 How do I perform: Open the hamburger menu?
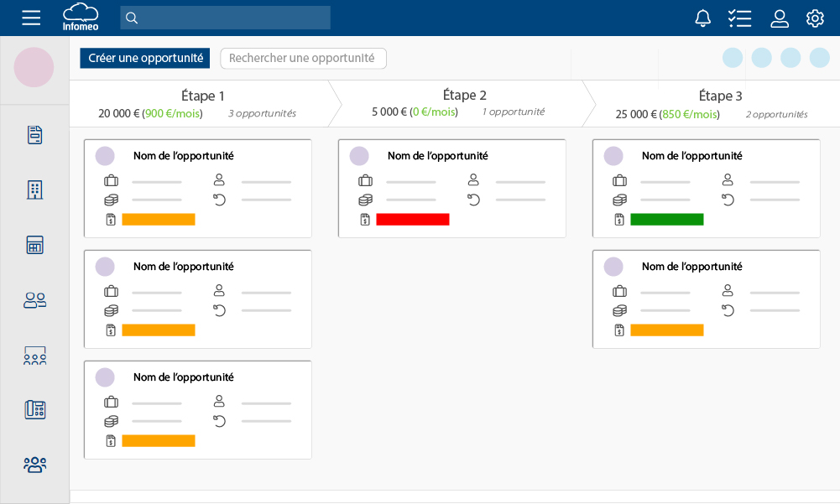click(x=31, y=18)
